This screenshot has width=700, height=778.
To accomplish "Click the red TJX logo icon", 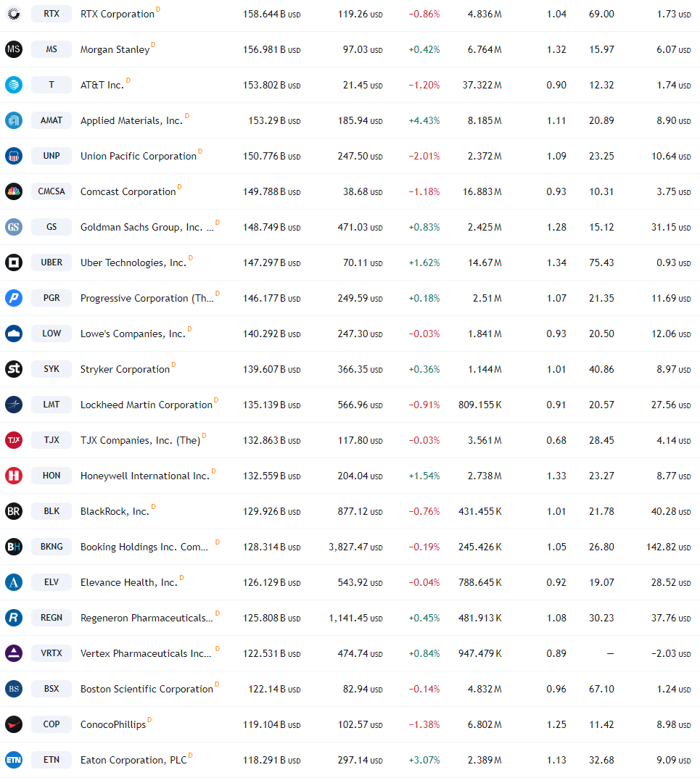I will 14,440.
